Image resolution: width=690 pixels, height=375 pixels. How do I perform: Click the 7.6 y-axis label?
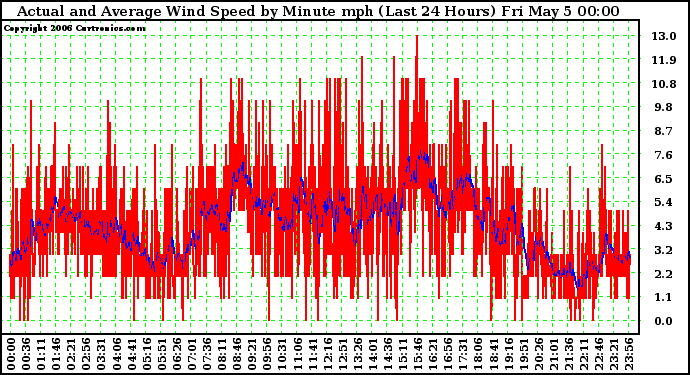[664, 155]
